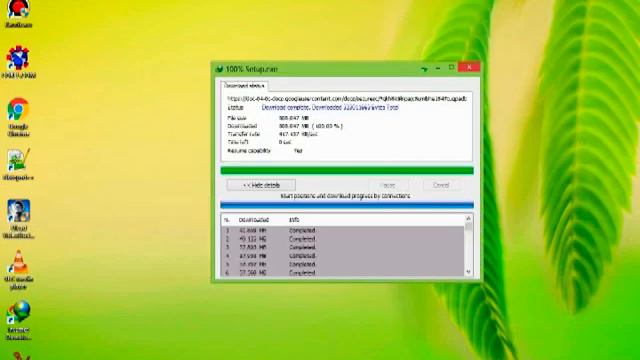Click the "N." column header
Viewport: 640px width, 360px height.
[227, 220]
